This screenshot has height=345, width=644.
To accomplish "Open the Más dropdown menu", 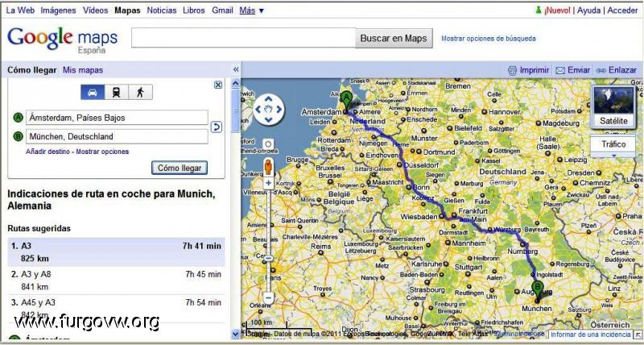I will tap(251, 10).
